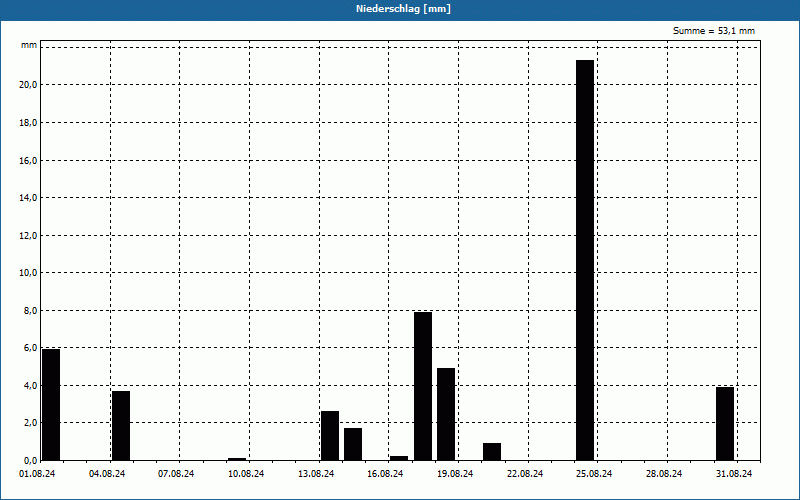Select the bar starting at 13.08.24
Screen dimensions: 800x500
tap(330, 436)
